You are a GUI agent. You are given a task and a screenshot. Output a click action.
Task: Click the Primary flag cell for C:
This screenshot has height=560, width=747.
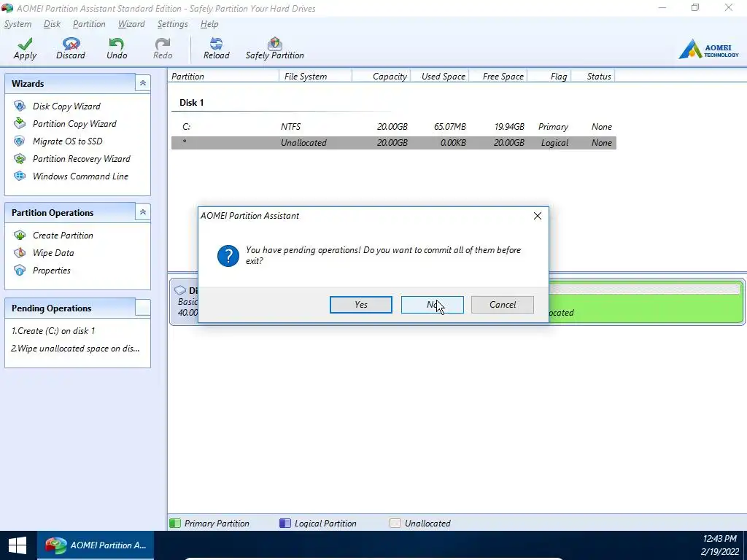(553, 127)
